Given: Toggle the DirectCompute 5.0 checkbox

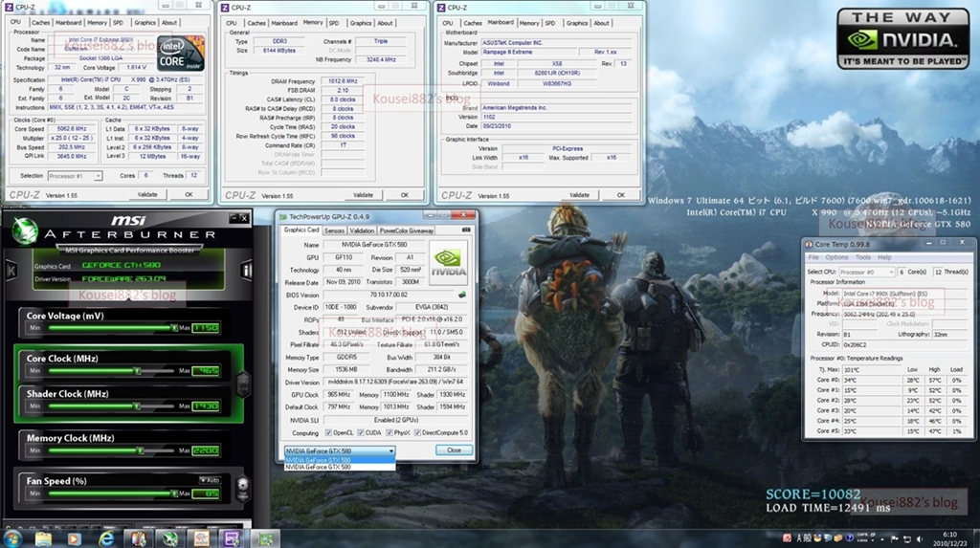Looking at the screenshot, I should pos(417,432).
